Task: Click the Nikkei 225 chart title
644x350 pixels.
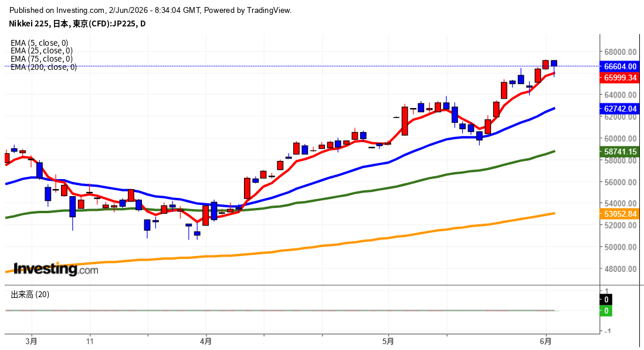Action: pyautogui.click(x=77, y=23)
